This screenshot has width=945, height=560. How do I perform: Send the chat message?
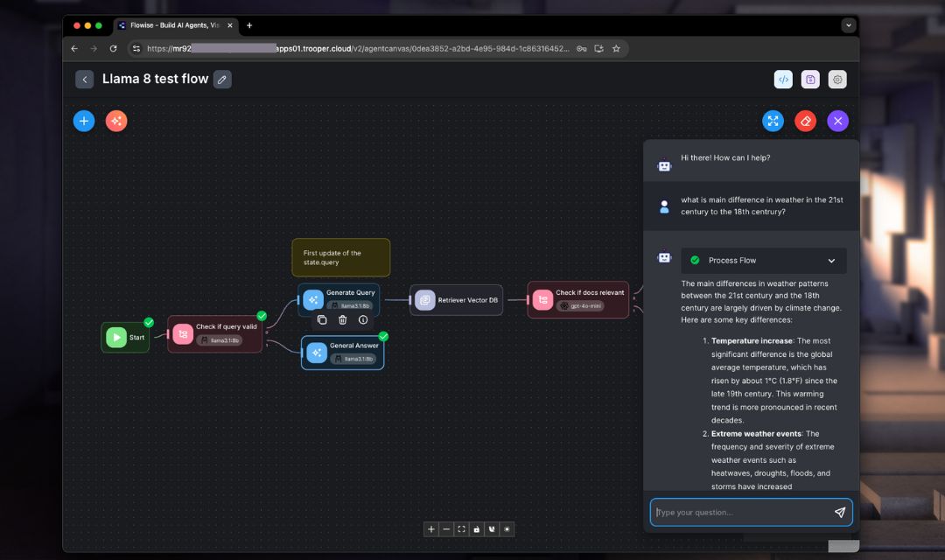[x=839, y=512]
